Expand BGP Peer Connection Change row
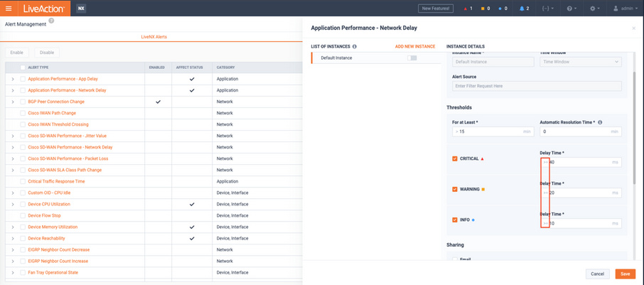This screenshot has height=285, width=644. tap(13, 102)
